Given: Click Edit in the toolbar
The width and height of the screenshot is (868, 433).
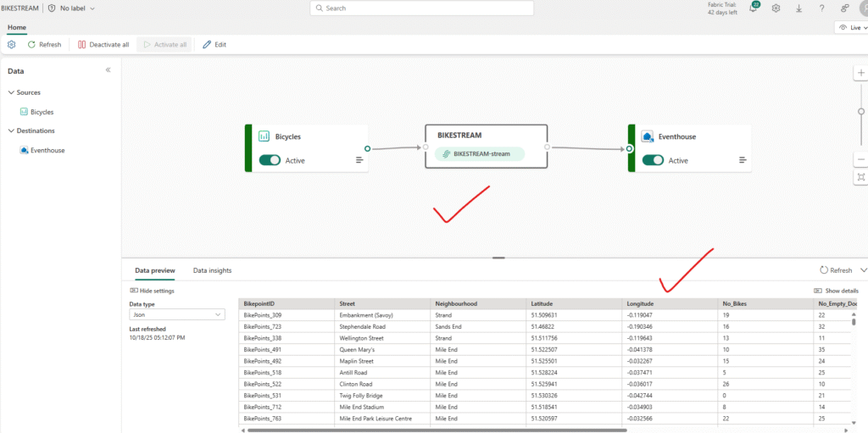Looking at the screenshot, I should tap(214, 45).
